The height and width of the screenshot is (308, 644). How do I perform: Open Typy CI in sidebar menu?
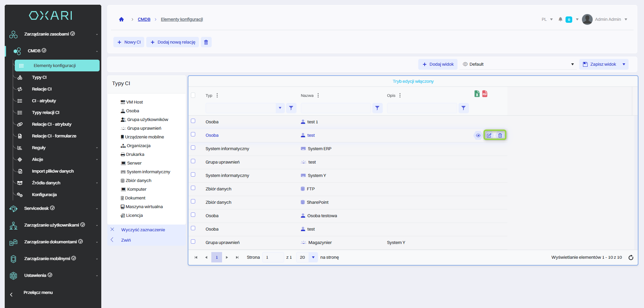tap(39, 77)
